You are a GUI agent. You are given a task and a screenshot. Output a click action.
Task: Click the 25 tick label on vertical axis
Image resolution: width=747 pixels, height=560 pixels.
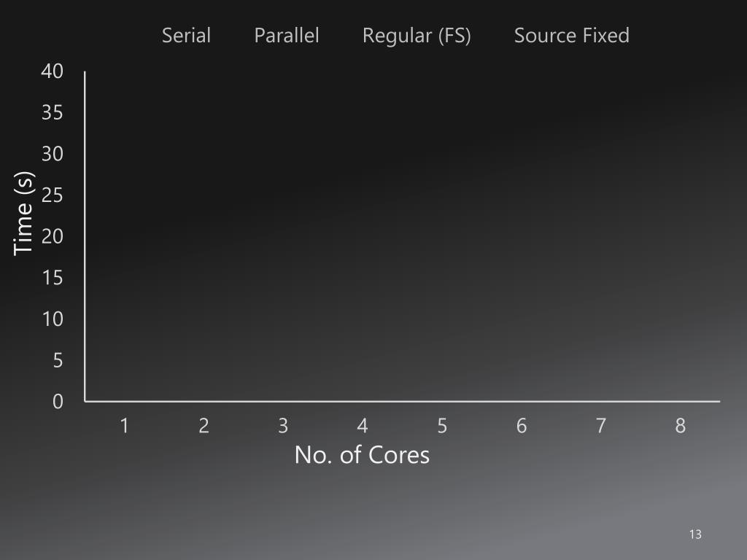(x=53, y=195)
